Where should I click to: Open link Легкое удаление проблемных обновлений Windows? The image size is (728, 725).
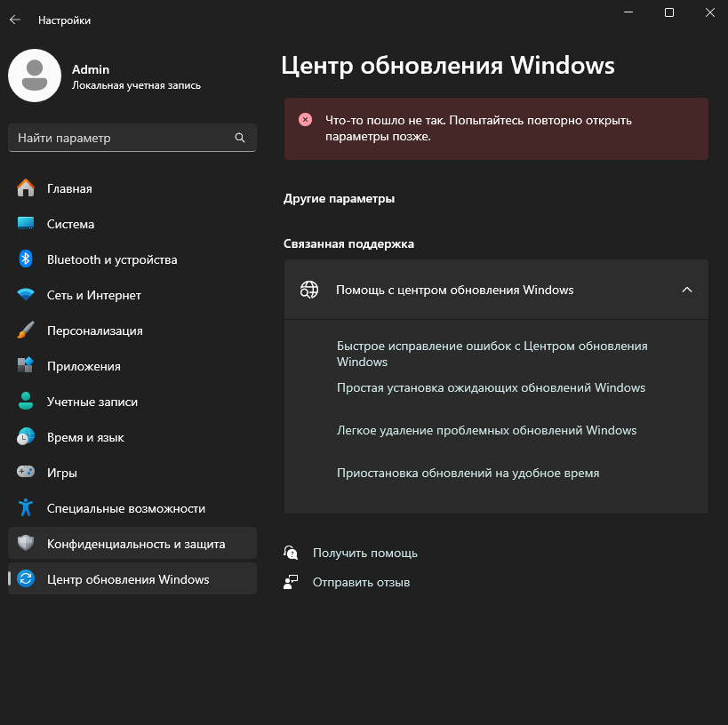(486, 430)
